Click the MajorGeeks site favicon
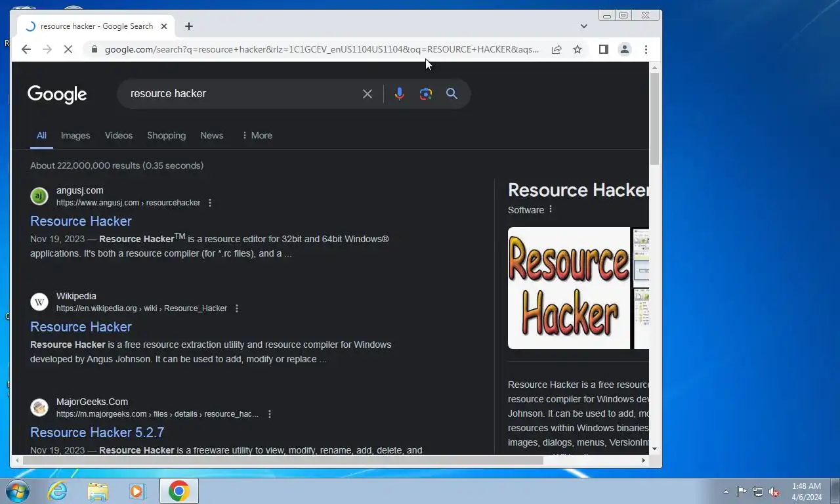 39,408
